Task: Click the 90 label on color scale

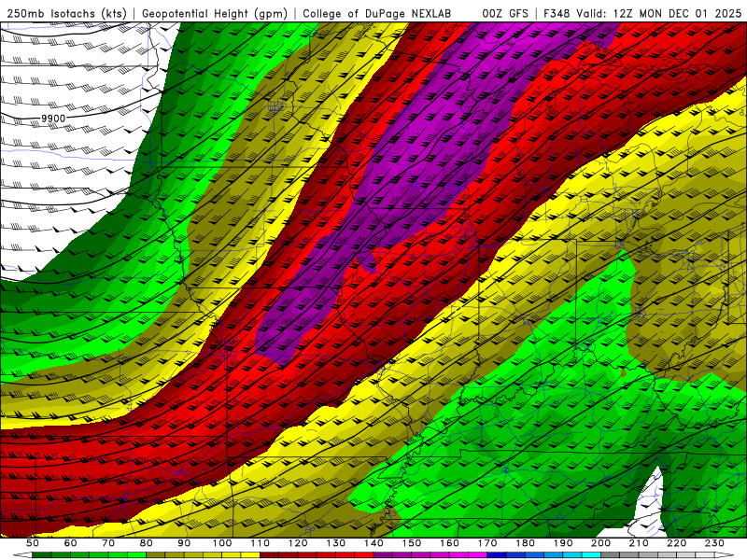Action: [184, 543]
